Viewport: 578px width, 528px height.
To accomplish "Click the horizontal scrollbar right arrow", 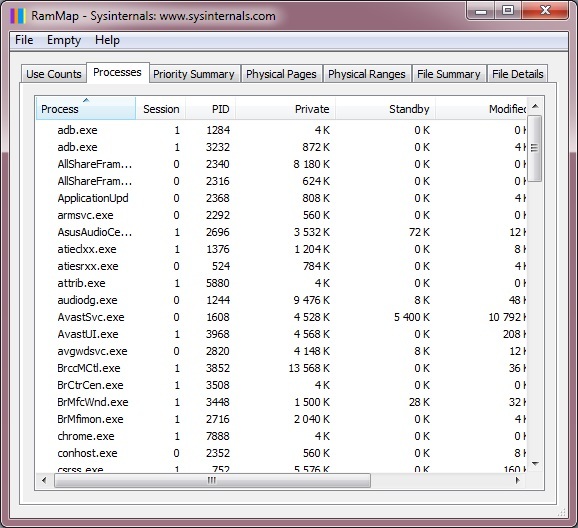I will (x=518, y=480).
